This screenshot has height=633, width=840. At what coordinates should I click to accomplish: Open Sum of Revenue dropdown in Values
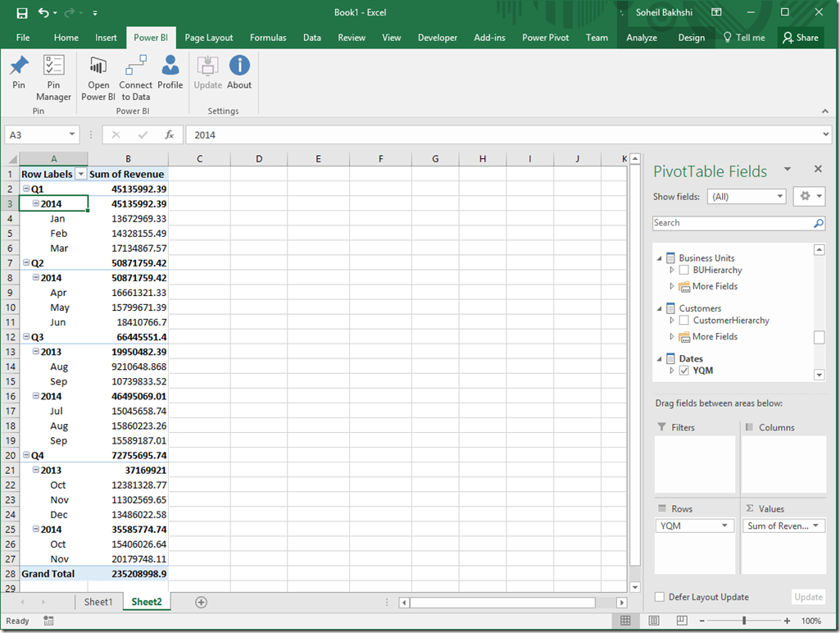(x=816, y=526)
